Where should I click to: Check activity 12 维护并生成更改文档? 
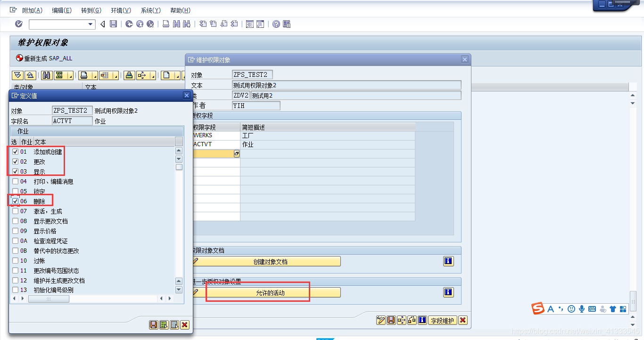16,281
